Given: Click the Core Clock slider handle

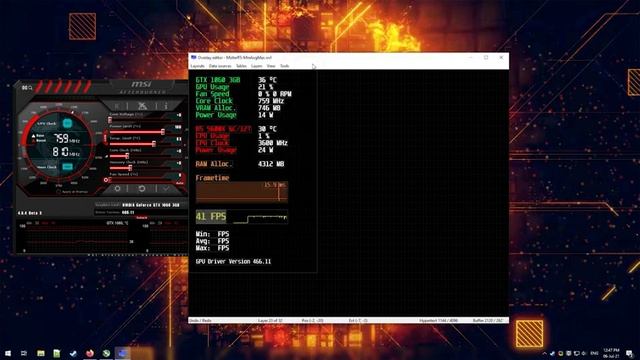Looking at the screenshot, I should point(127,156).
